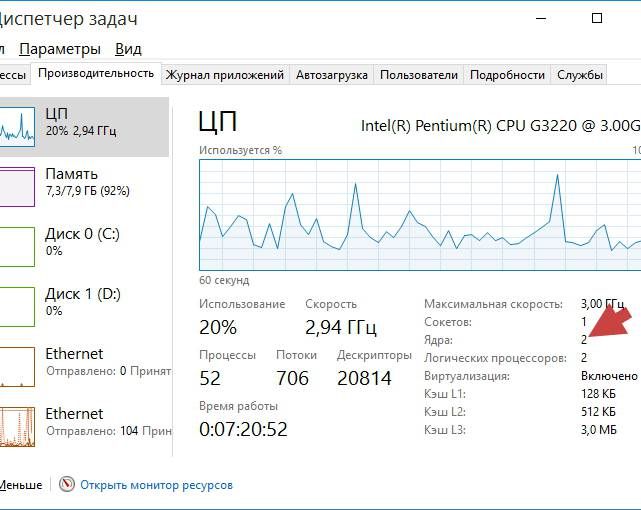Screen dimensions: 641x510
Task: Click the uptime value 0:07:20:52
Action: [243, 429]
